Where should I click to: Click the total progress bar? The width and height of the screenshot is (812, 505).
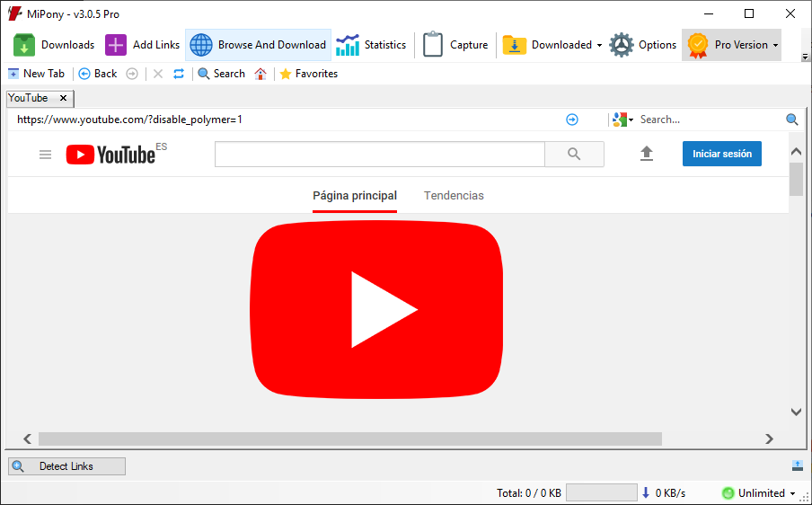point(601,492)
